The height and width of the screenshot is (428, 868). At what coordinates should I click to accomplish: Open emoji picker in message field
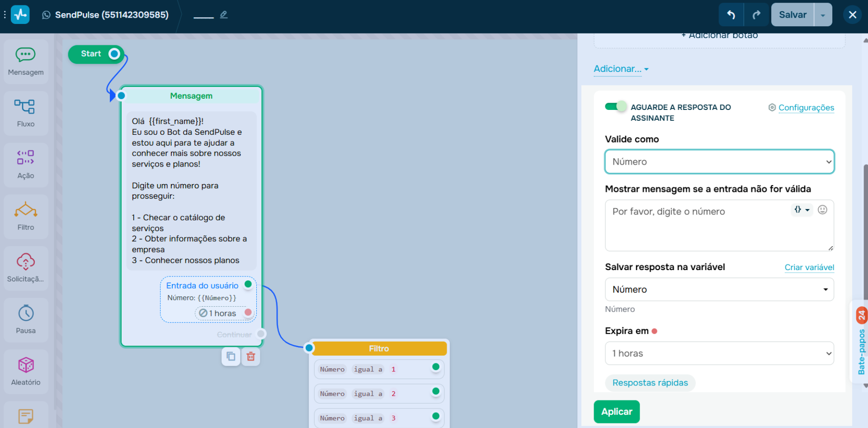822,209
